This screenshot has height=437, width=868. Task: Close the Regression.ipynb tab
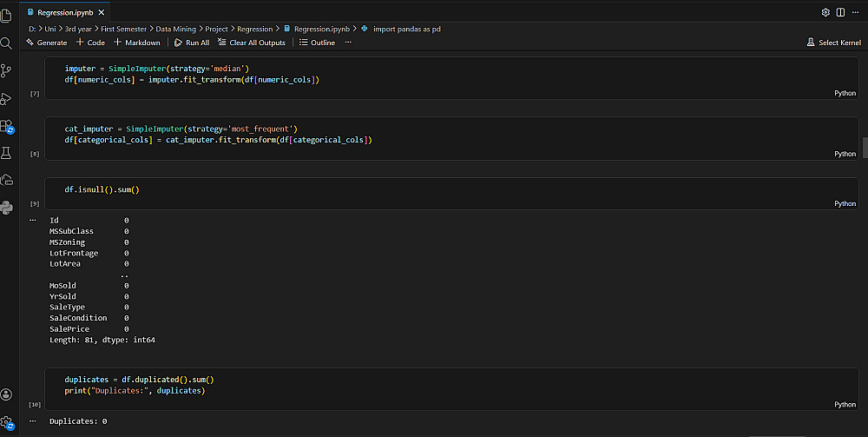(x=102, y=12)
